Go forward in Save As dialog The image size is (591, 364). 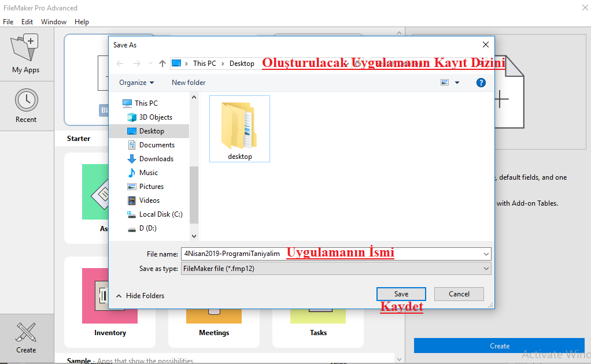coord(137,64)
